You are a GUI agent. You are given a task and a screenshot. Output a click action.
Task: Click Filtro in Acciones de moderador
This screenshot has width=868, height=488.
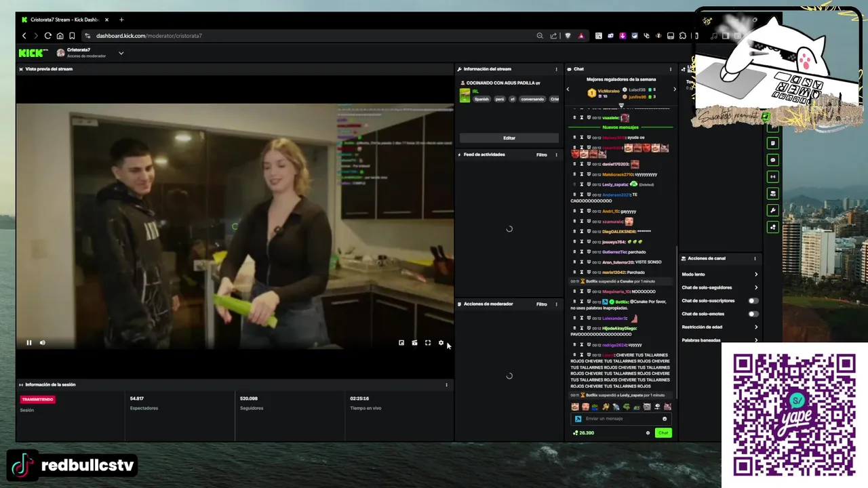[x=541, y=304]
